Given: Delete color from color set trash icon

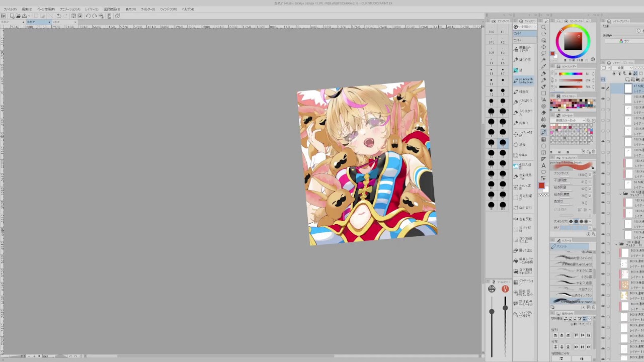Looking at the screenshot, I should 594,151.
